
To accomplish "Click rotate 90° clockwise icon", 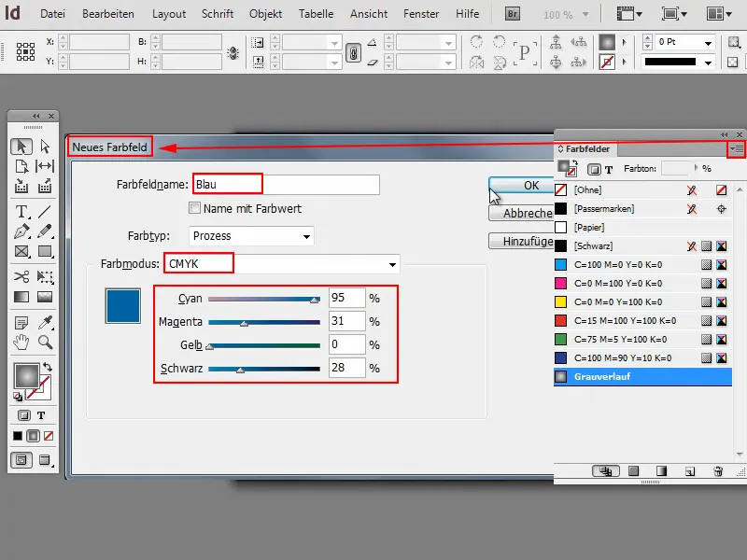I will pos(476,42).
